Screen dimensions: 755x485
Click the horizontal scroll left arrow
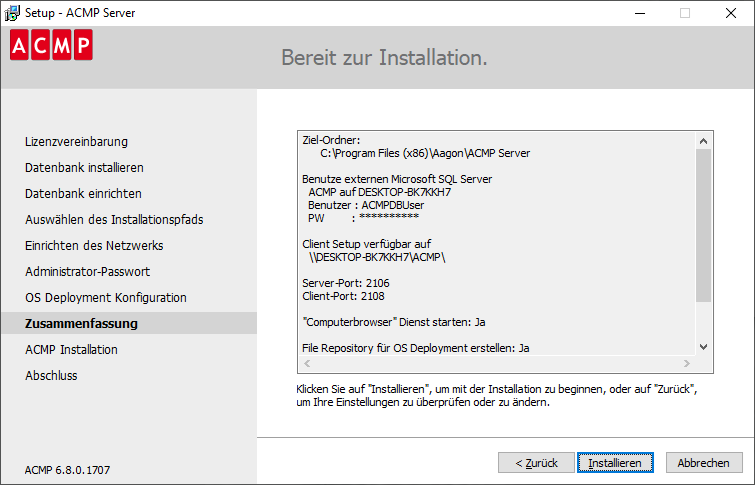[307, 363]
